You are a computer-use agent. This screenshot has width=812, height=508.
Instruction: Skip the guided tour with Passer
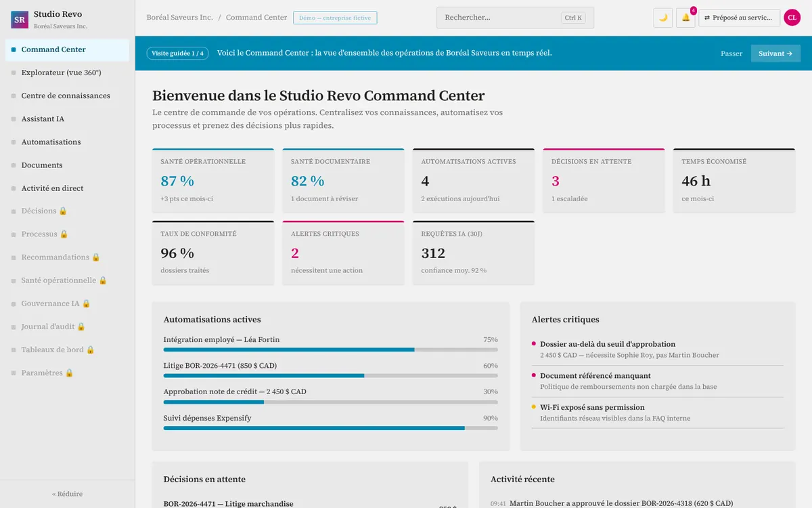pos(731,54)
